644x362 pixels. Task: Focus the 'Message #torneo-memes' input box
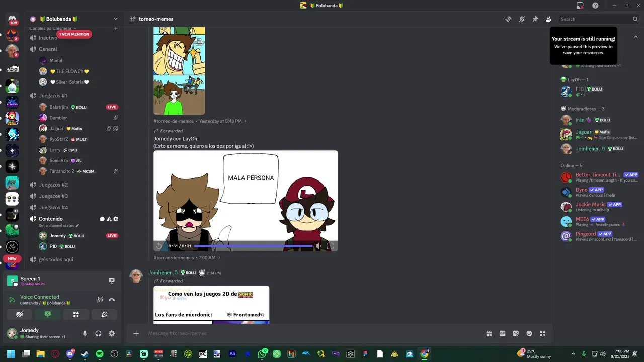tap(312, 333)
